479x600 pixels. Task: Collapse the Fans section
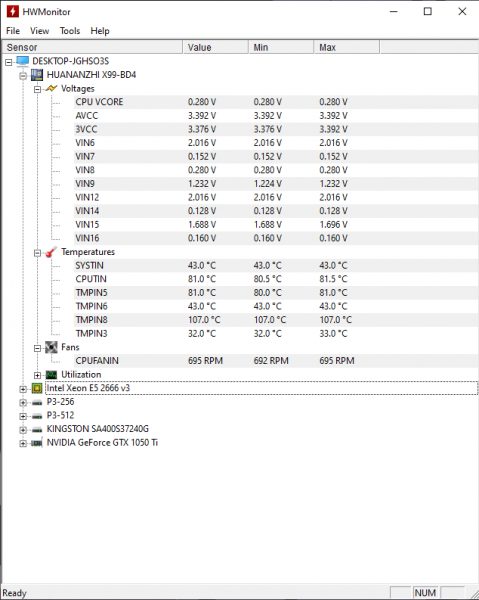(x=37, y=348)
